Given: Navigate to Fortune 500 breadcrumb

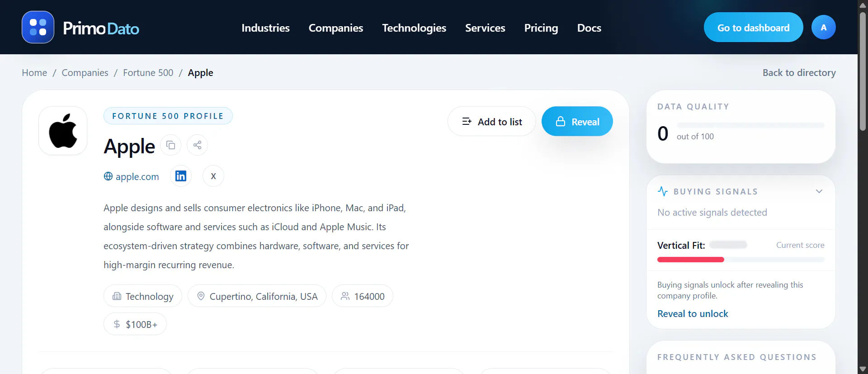Looking at the screenshot, I should coord(148,72).
